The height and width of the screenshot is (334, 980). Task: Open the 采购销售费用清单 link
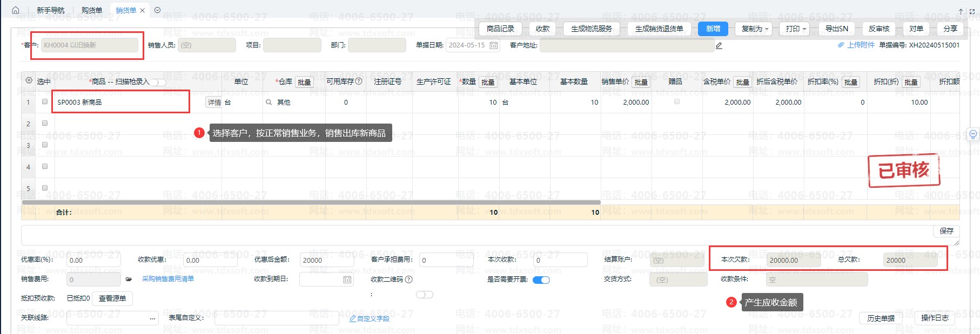[167, 279]
